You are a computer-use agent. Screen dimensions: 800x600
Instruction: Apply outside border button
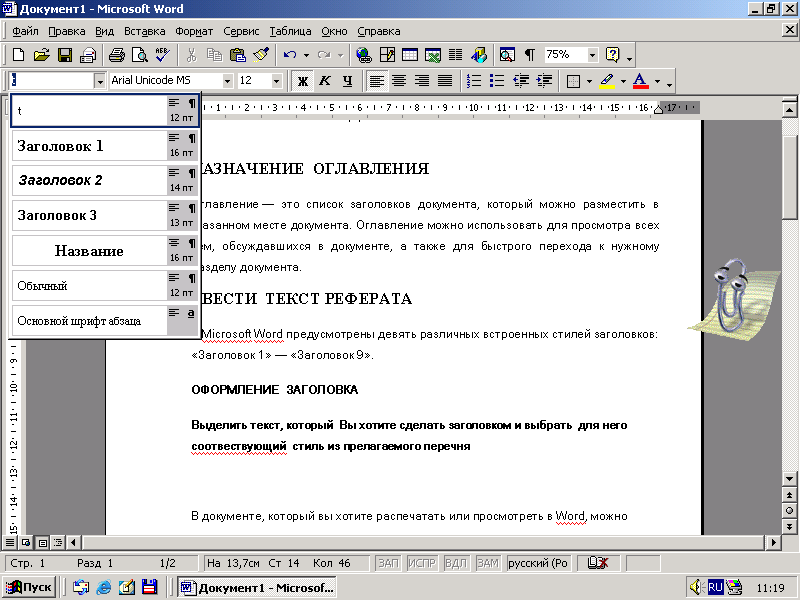coord(573,81)
